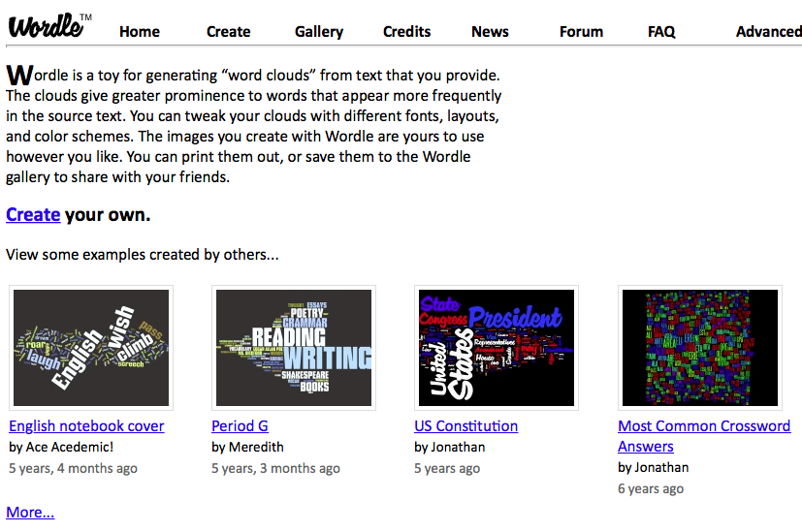Select the 'by Ace Acedemic!' author text
Image resolution: width=802 pixels, height=532 pixels.
click(61, 447)
